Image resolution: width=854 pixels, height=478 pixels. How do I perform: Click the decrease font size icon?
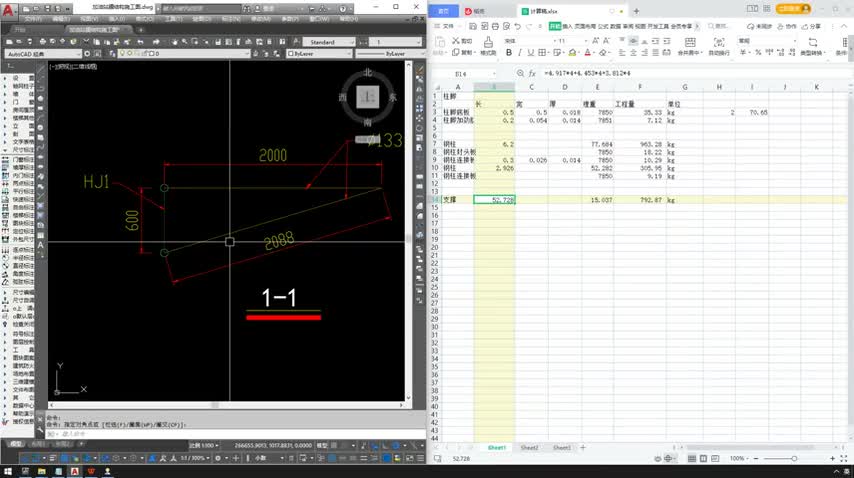point(606,41)
